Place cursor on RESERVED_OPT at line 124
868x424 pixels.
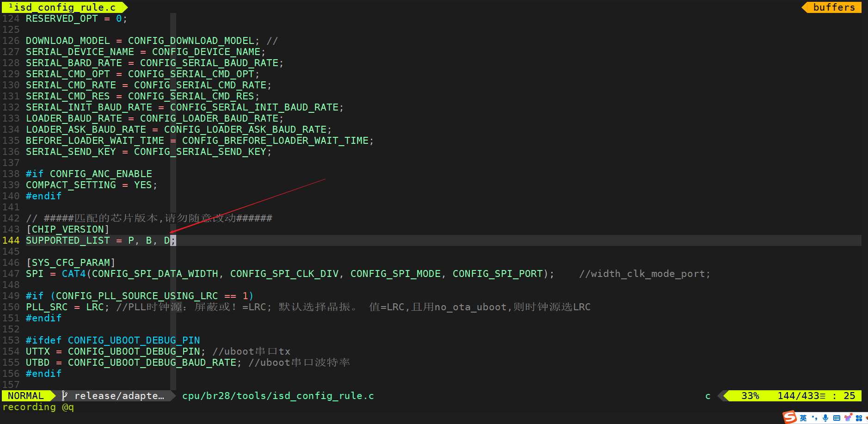point(62,18)
